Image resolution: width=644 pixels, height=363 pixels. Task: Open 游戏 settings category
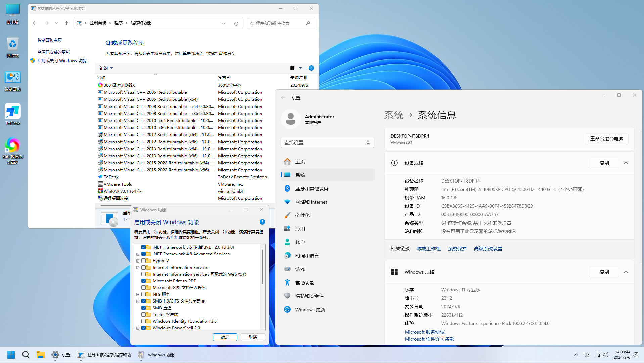tap(328, 269)
